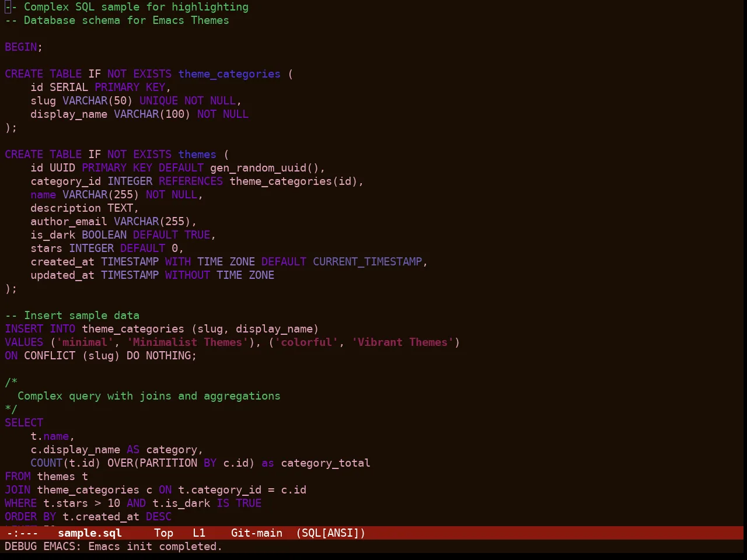The image size is (747, 560).
Task: Click the WHERE keyword
Action: coord(20,503)
